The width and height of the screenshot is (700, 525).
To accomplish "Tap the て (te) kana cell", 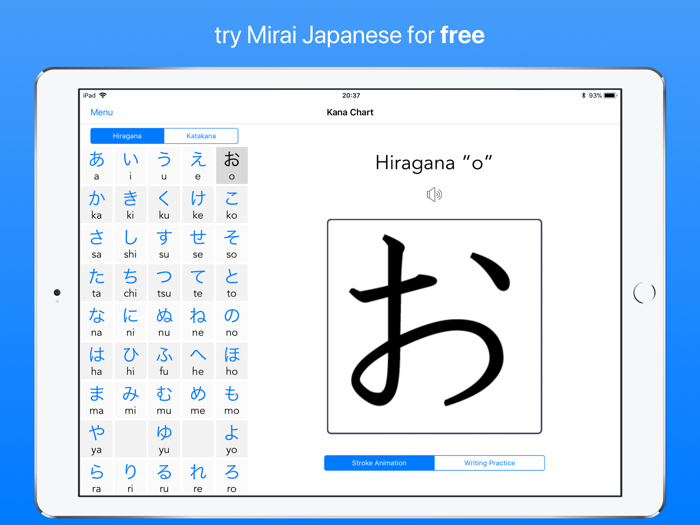I will 198,283.
